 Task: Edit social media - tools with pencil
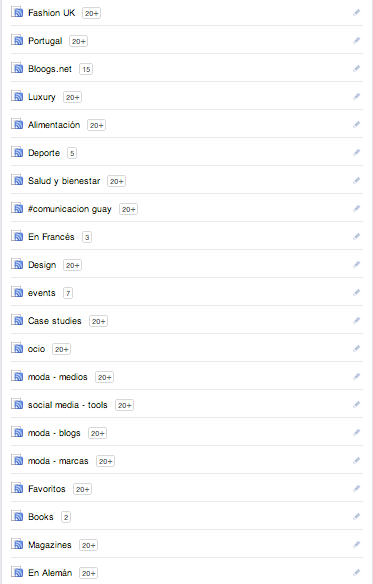(357, 404)
